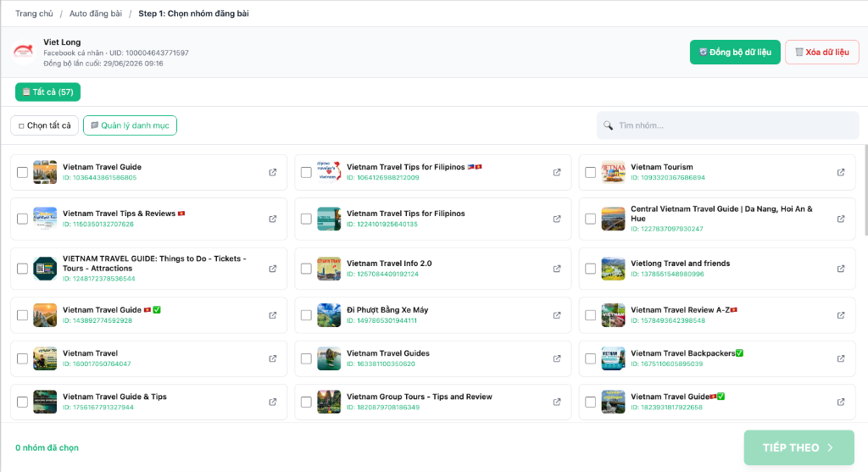This screenshot has width=868, height=472.
Task: Open external link for Central Vietnam Travel Guide
Action: tap(841, 219)
